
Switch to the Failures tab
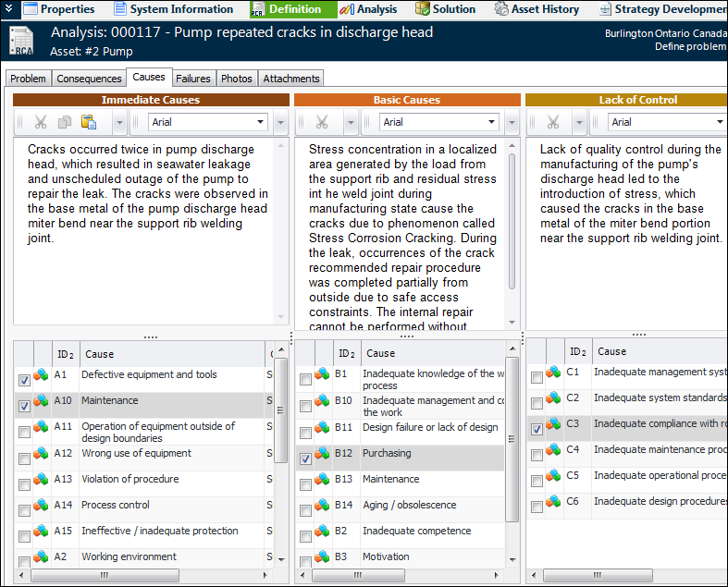193,79
